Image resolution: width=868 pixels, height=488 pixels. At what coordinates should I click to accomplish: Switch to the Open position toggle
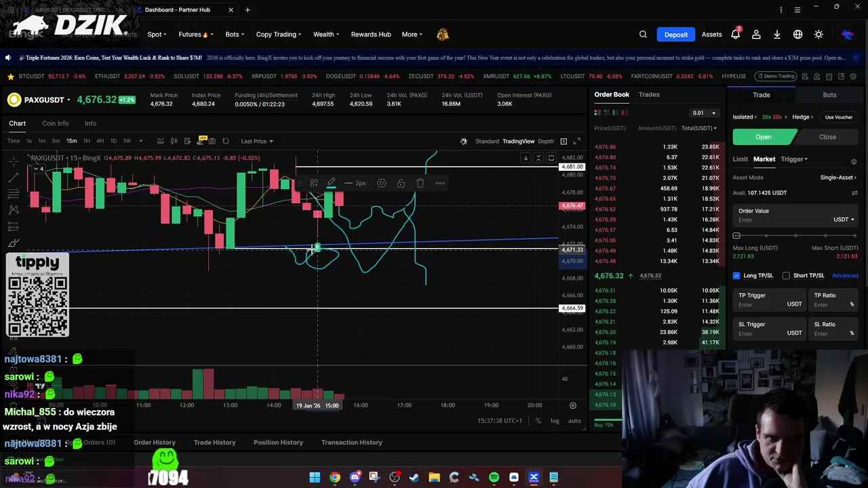click(x=764, y=137)
